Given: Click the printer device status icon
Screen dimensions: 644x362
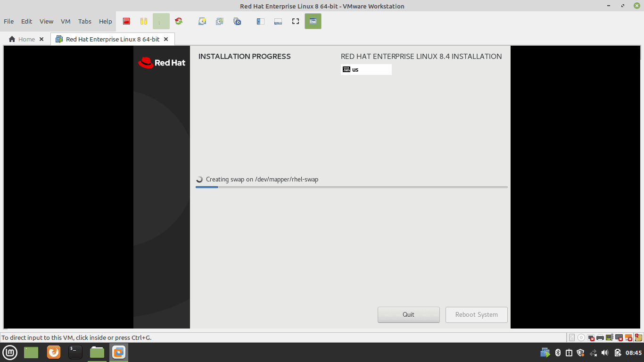Looking at the screenshot, I should (600, 337).
